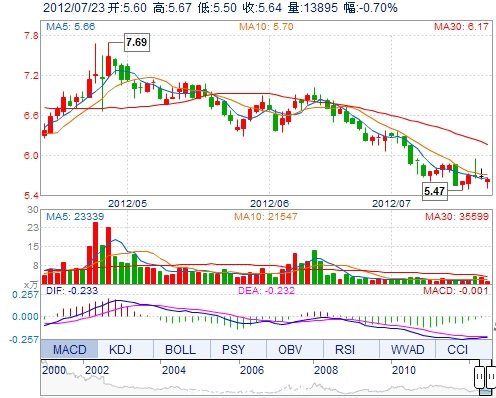Jump to 2002 on the timeline overview
Image resolution: width=496 pixels, height=398 pixels.
click(97, 370)
